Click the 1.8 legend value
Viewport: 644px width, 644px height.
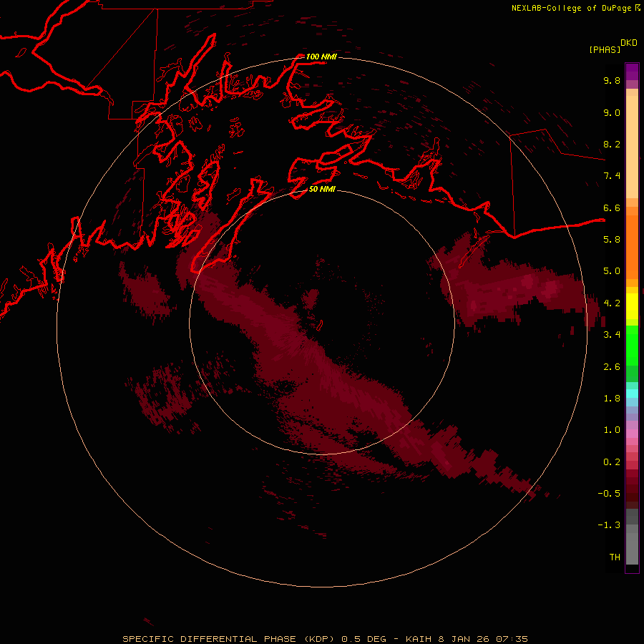[x=612, y=399]
